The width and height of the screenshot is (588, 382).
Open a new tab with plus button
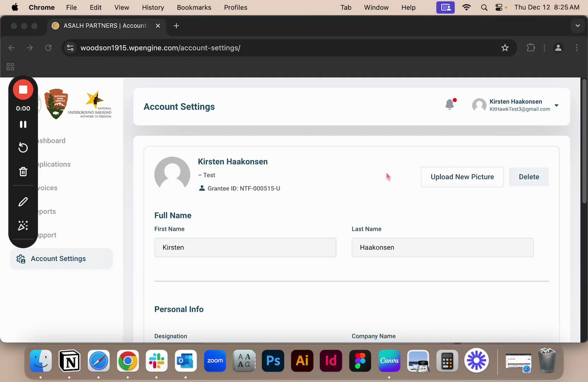coord(176,26)
